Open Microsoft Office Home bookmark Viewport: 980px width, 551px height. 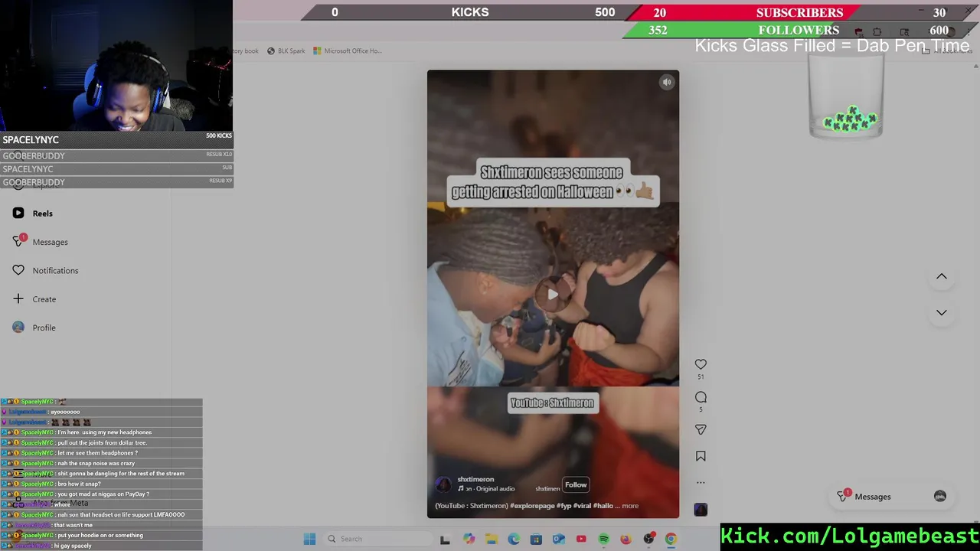[347, 51]
